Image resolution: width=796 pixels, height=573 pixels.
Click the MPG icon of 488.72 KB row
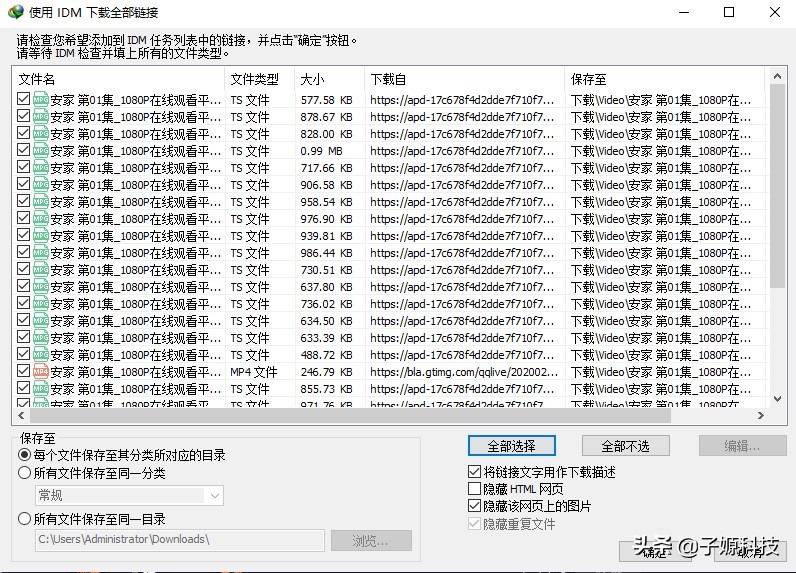[41, 354]
